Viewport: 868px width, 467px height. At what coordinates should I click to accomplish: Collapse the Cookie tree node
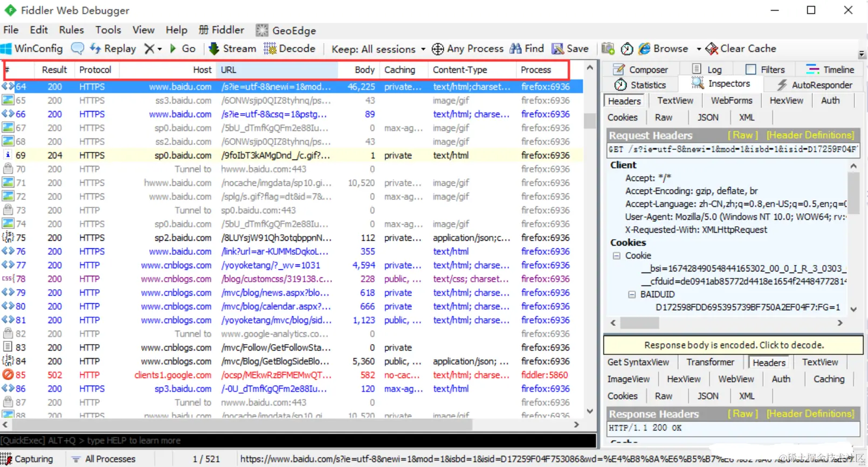point(616,256)
